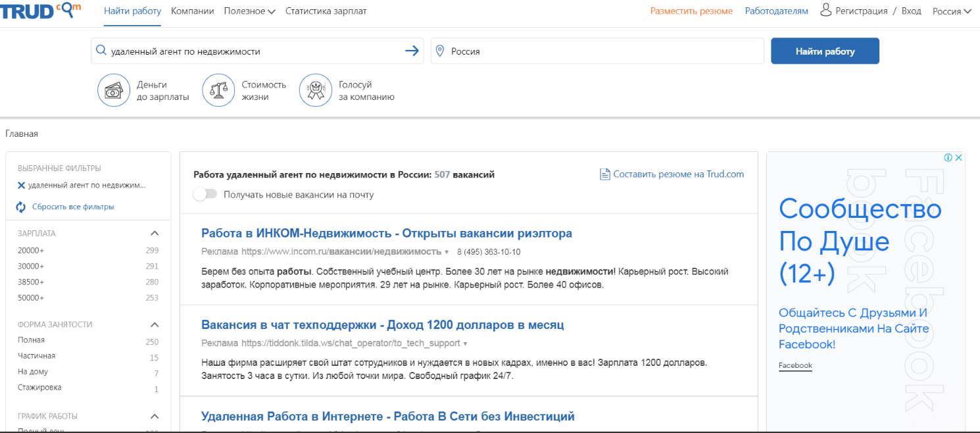This screenshot has height=433, width=980.
Task: Click the 'Голосуй за компанию' award icon
Action: coord(316,91)
